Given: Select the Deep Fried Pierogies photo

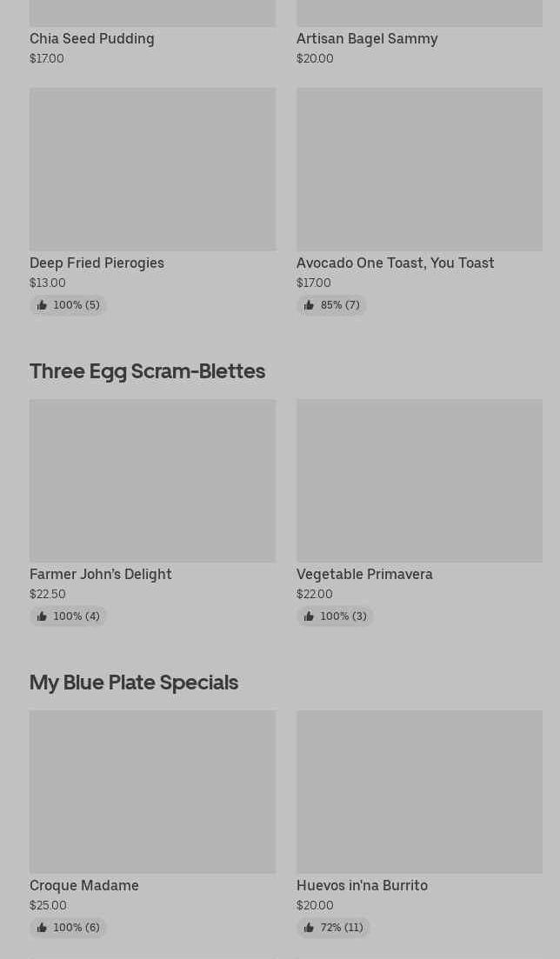Looking at the screenshot, I should 152,169.
